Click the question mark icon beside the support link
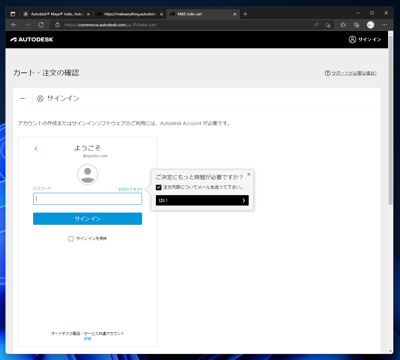 click(327, 73)
